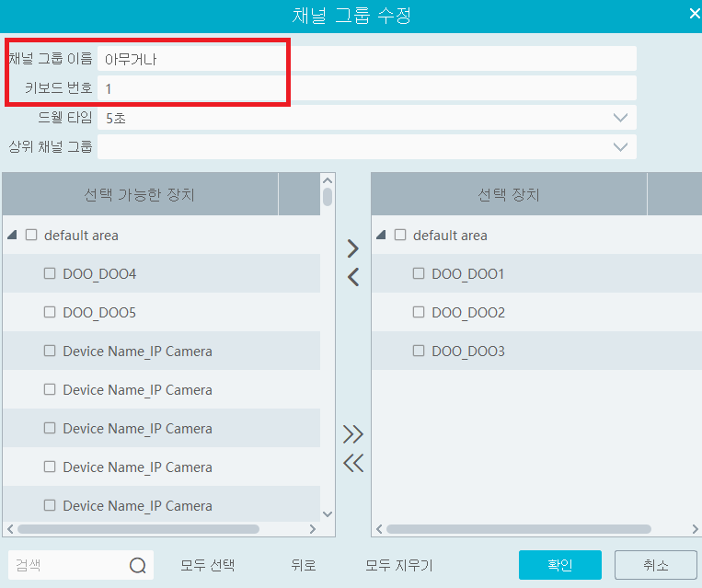
Task: Check the DOO_DOO5 checkbox
Action: click(50, 312)
